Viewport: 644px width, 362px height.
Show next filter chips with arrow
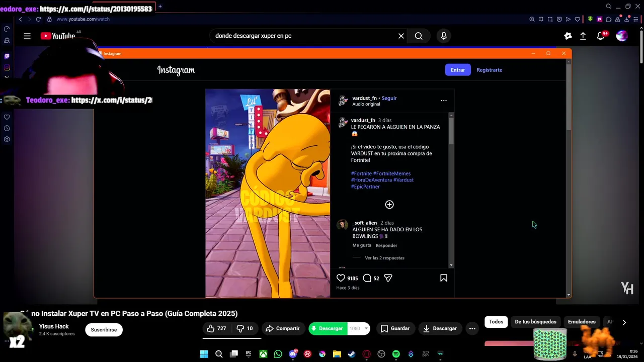pyautogui.click(x=624, y=322)
